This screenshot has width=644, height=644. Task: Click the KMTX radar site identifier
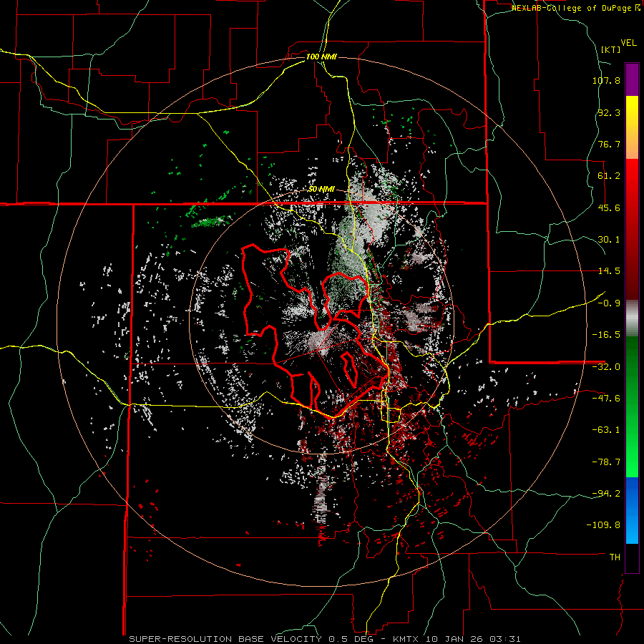point(407,639)
